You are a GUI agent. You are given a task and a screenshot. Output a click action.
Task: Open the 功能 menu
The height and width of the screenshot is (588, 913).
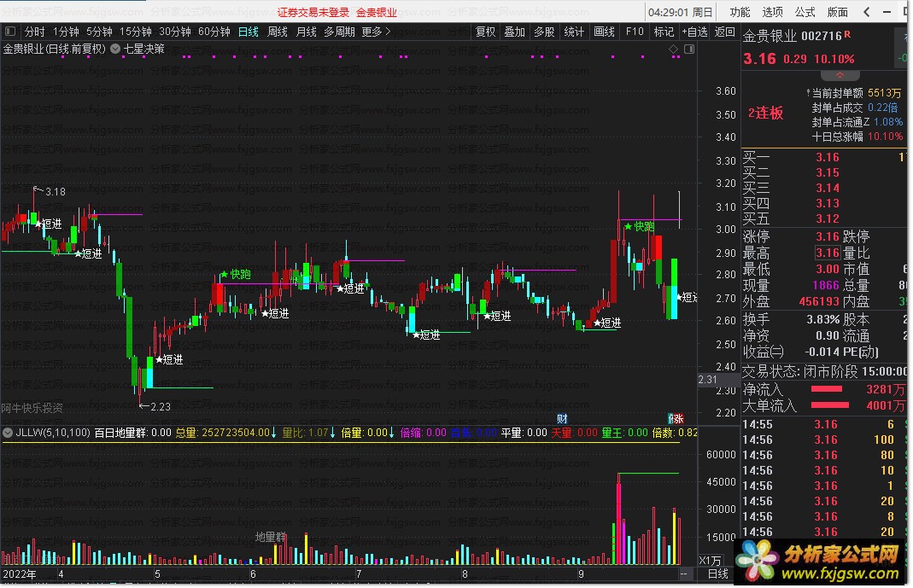740,12
